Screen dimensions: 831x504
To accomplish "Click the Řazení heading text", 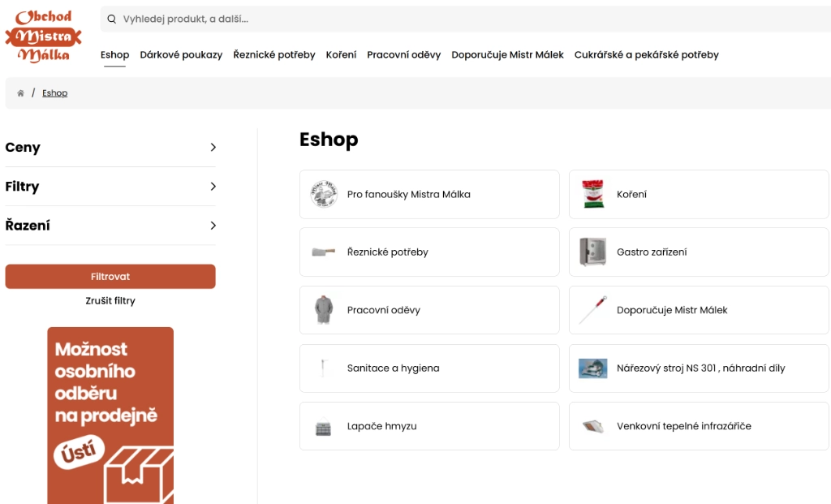I will pos(28,226).
